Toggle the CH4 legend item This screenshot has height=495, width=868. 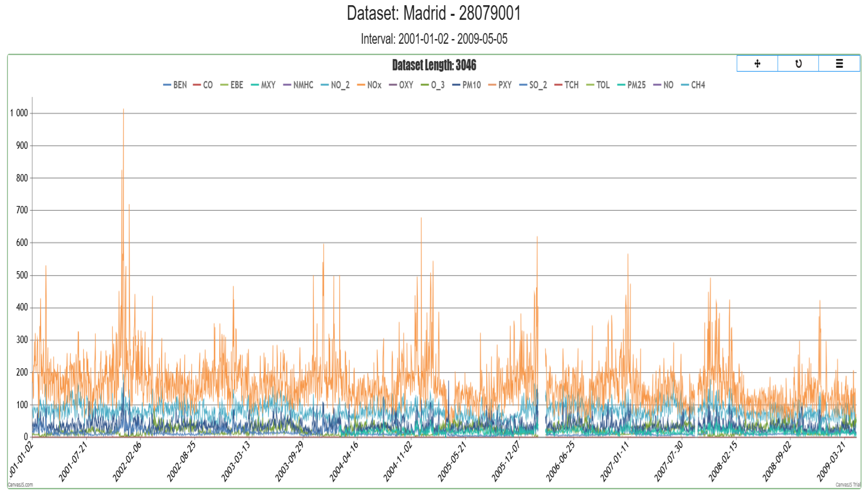point(693,85)
